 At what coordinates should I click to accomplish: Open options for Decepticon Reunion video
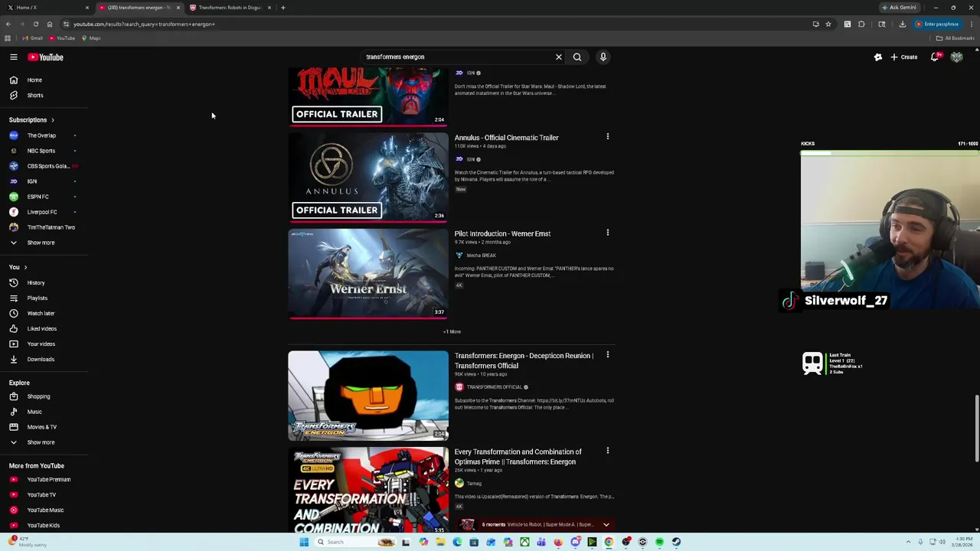(x=608, y=355)
